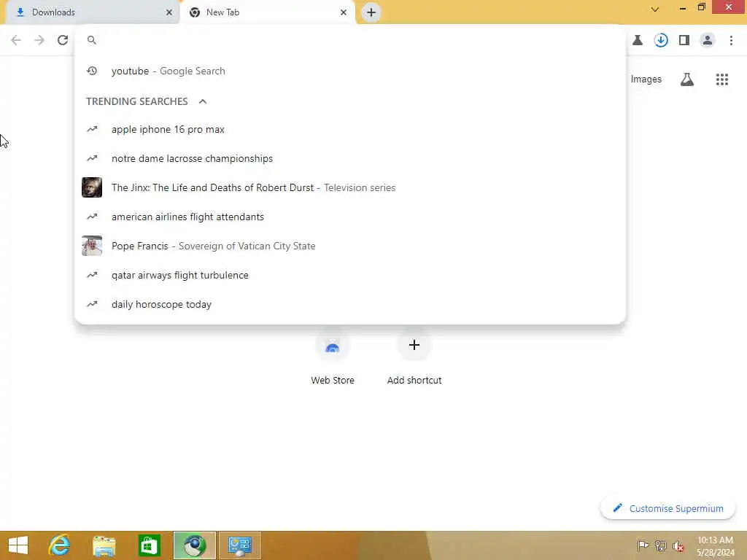Click Customise Supermium button

coord(668,508)
